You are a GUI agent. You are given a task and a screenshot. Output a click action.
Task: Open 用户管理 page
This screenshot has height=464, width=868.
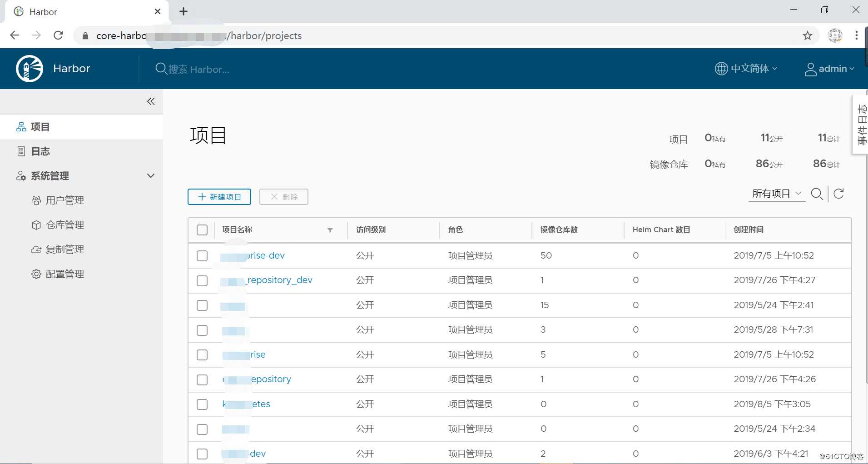pos(65,200)
